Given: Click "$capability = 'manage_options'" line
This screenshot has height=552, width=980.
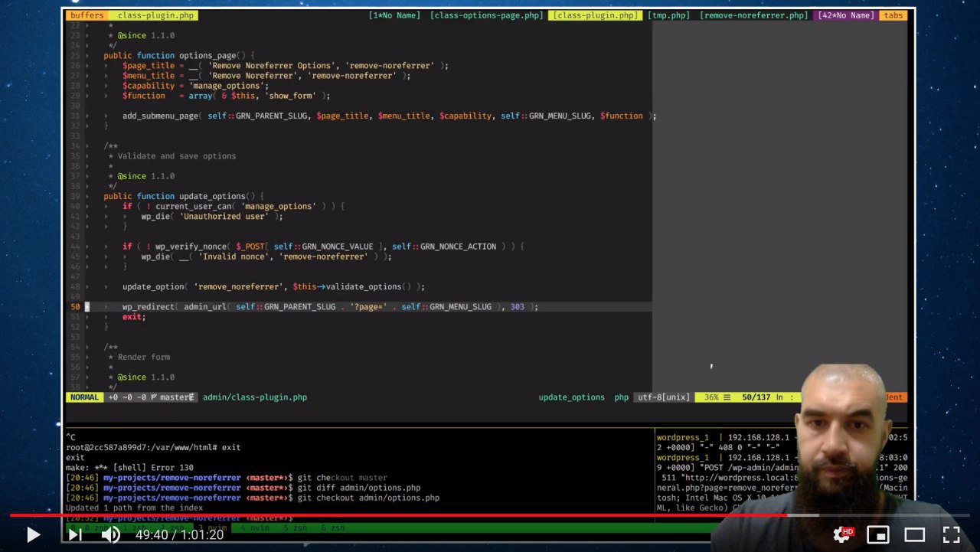Looking at the screenshot, I should coord(195,86).
